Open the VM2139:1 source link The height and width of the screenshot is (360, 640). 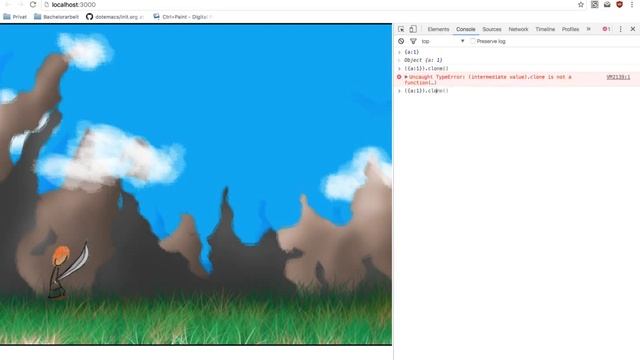click(x=618, y=77)
